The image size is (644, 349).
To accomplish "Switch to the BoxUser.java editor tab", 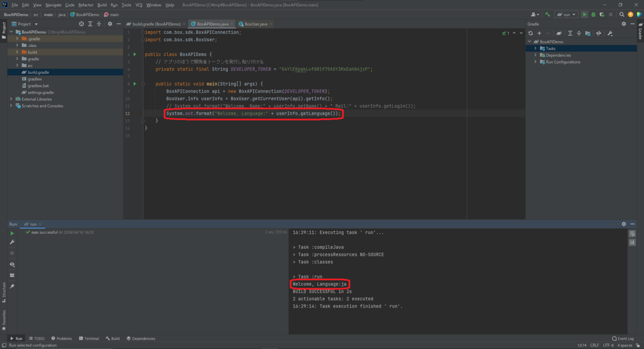I will tap(255, 24).
